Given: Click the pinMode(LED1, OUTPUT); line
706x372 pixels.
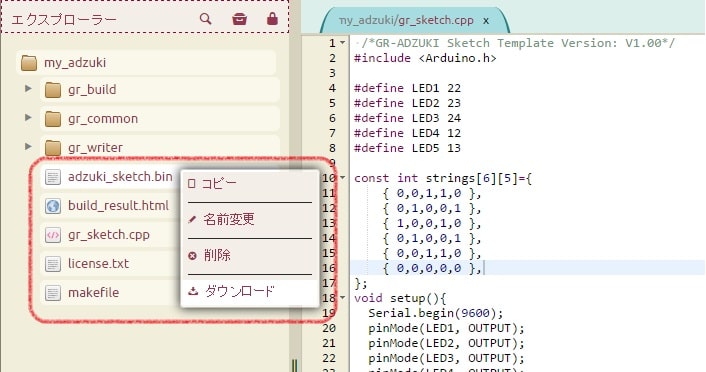Looking at the screenshot, I should (x=446, y=328).
